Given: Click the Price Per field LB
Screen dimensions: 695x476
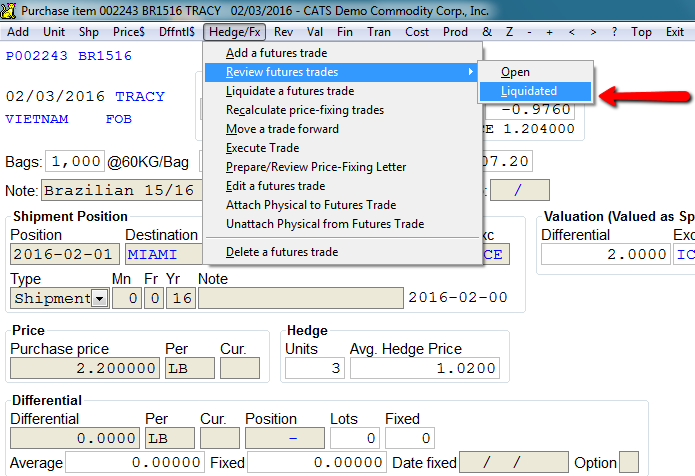Looking at the screenshot, I should pyautogui.click(x=190, y=368).
